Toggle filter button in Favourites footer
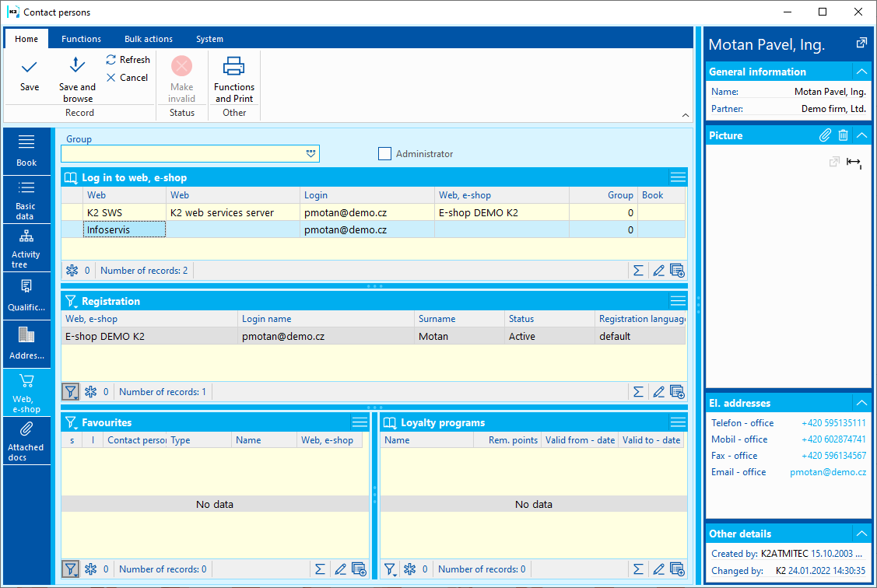This screenshot has height=588, width=877. 71,569
